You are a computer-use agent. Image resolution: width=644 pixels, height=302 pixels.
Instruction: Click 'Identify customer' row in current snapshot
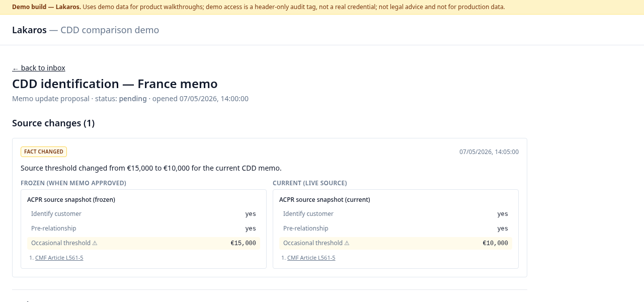coord(395,214)
